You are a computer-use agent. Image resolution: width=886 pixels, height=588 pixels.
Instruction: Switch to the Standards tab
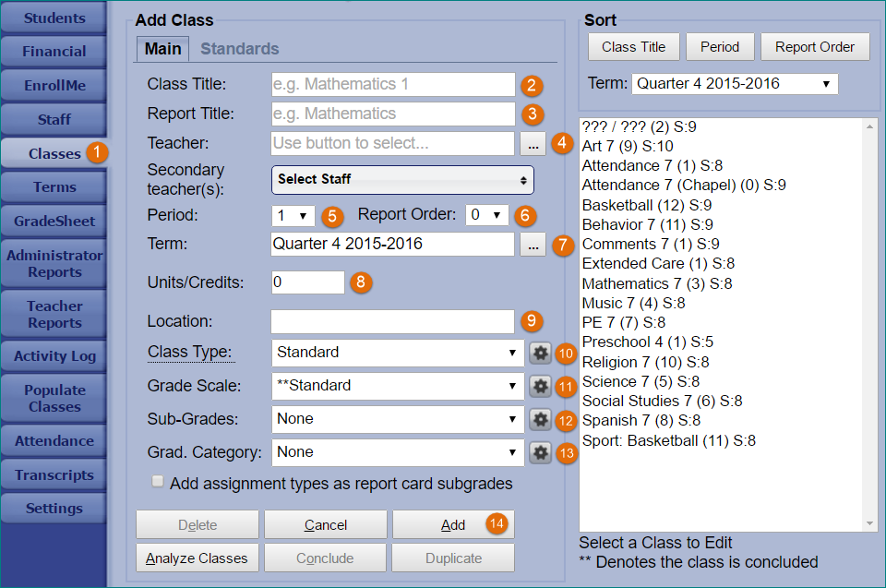click(x=239, y=49)
